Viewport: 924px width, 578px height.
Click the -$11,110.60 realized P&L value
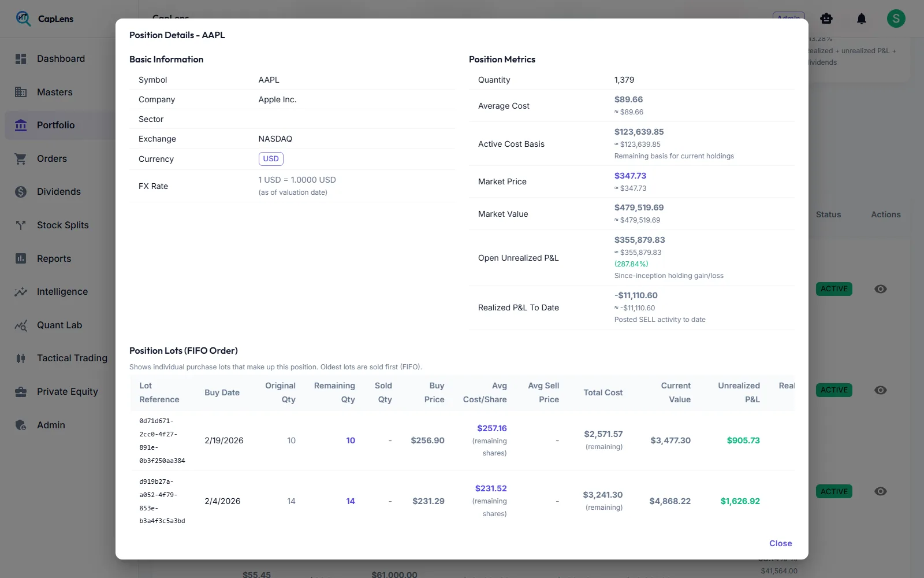636,295
